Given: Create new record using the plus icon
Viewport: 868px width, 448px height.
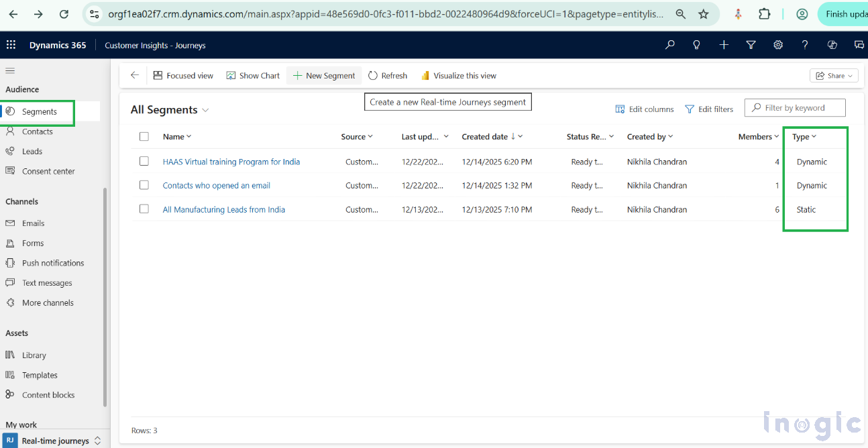Looking at the screenshot, I should click(724, 45).
